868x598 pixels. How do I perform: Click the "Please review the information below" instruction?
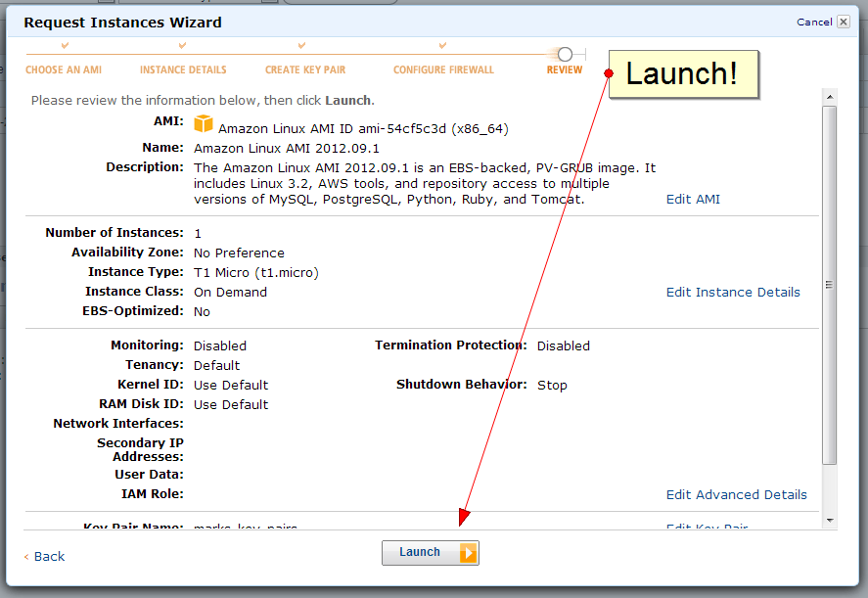pyautogui.click(x=203, y=100)
